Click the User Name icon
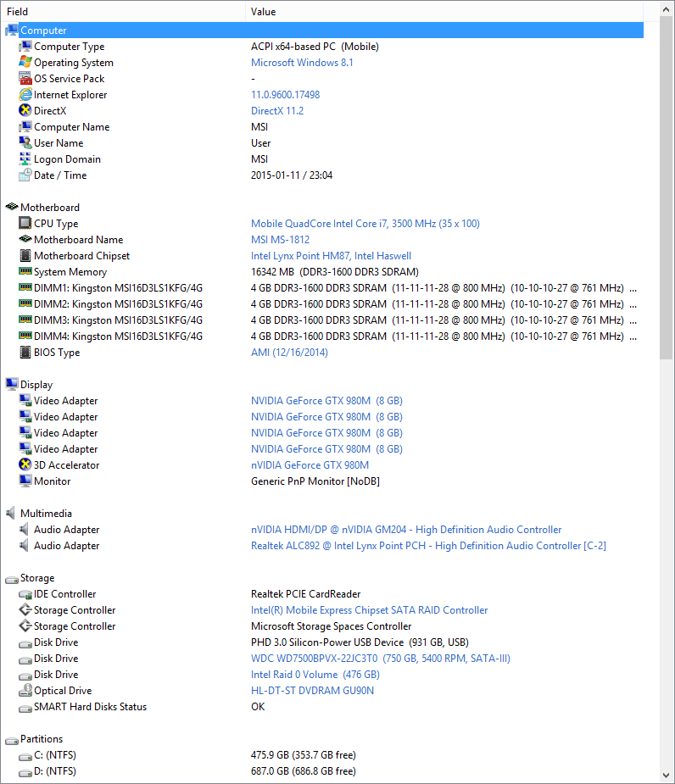This screenshot has width=675, height=784. [x=25, y=142]
